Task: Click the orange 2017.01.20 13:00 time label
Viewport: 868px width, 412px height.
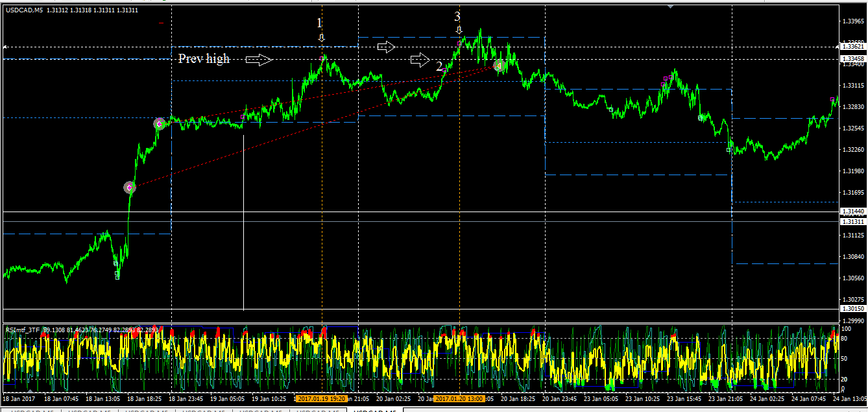Action: (x=460, y=398)
